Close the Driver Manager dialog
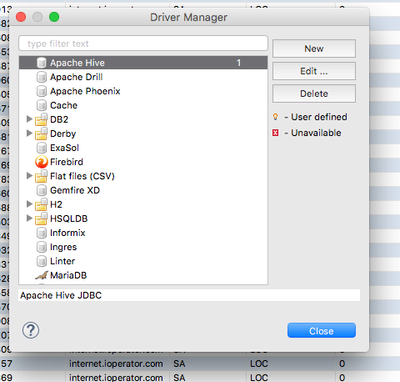400x382 pixels. 321,331
